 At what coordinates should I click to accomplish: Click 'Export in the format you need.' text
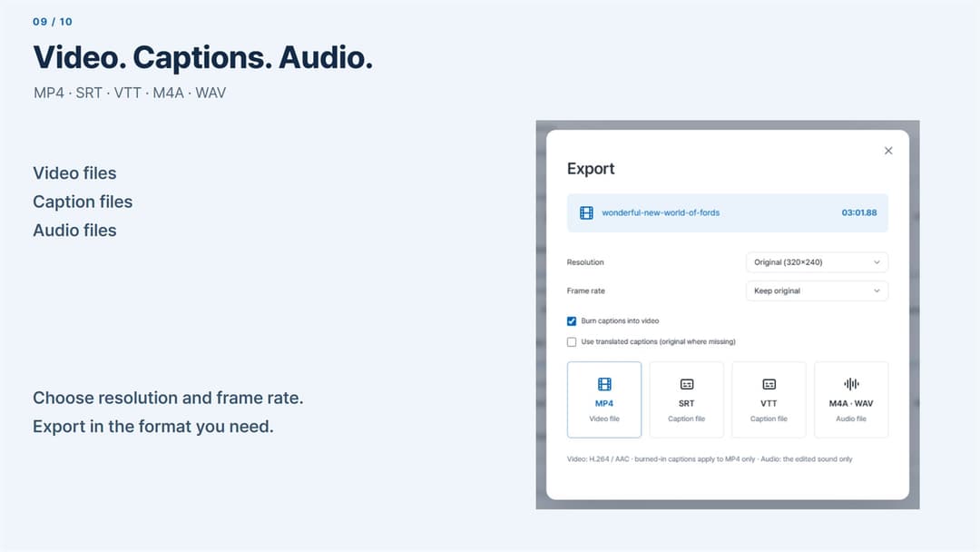tap(153, 427)
